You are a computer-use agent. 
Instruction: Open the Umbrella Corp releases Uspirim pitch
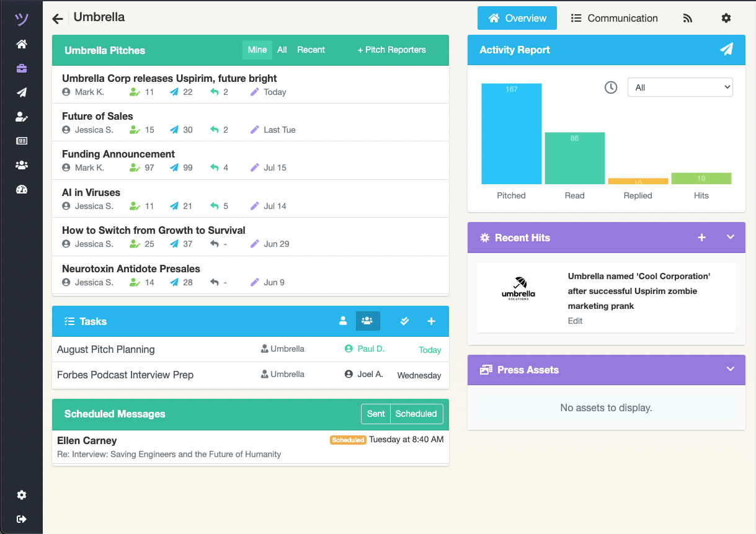(x=169, y=78)
